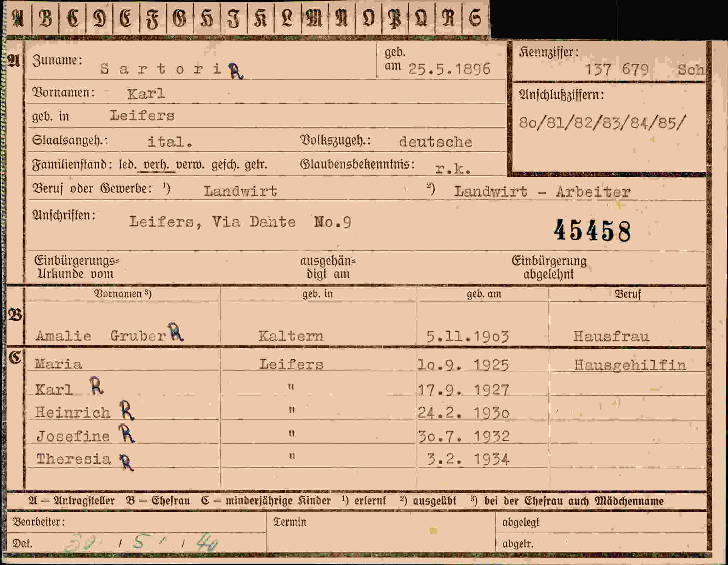Click the birth date '24.2. 1930'
The height and width of the screenshot is (565, 728).
coord(463,413)
